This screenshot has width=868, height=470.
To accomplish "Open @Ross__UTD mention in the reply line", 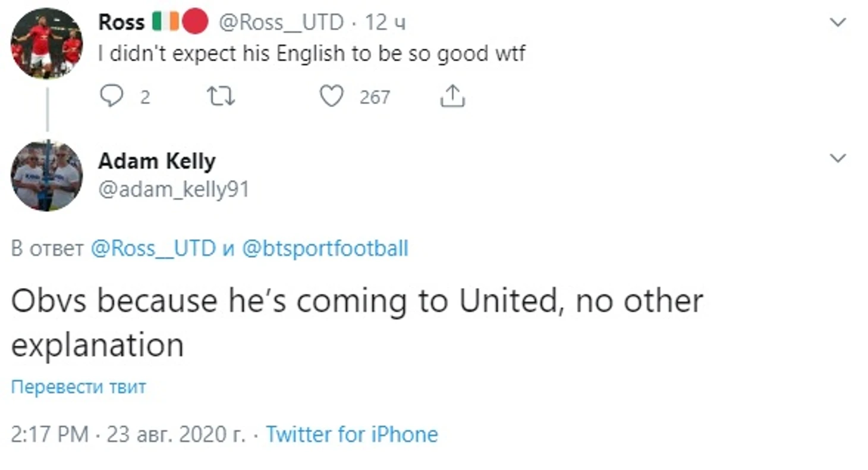I will 153,248.
